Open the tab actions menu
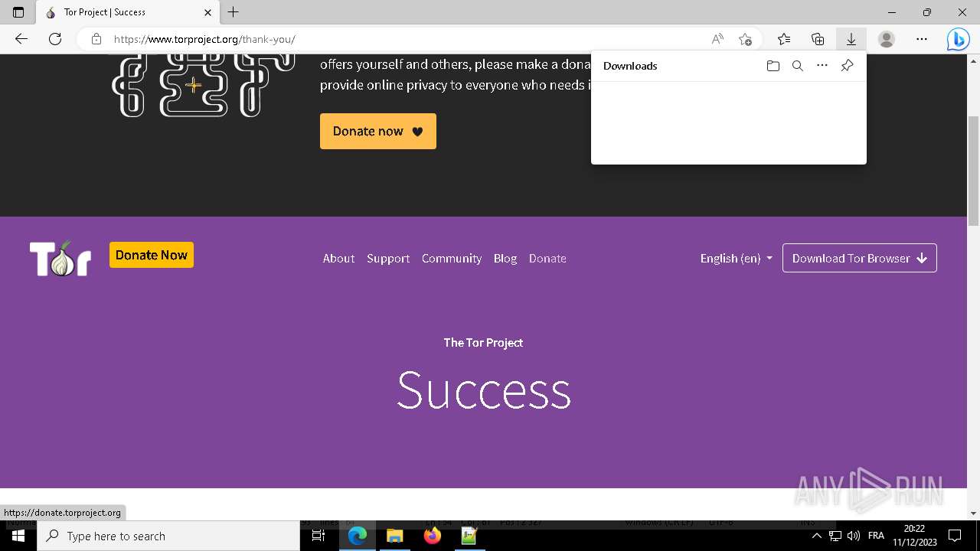Screen dimensions: 980x551 click(18, 12)
